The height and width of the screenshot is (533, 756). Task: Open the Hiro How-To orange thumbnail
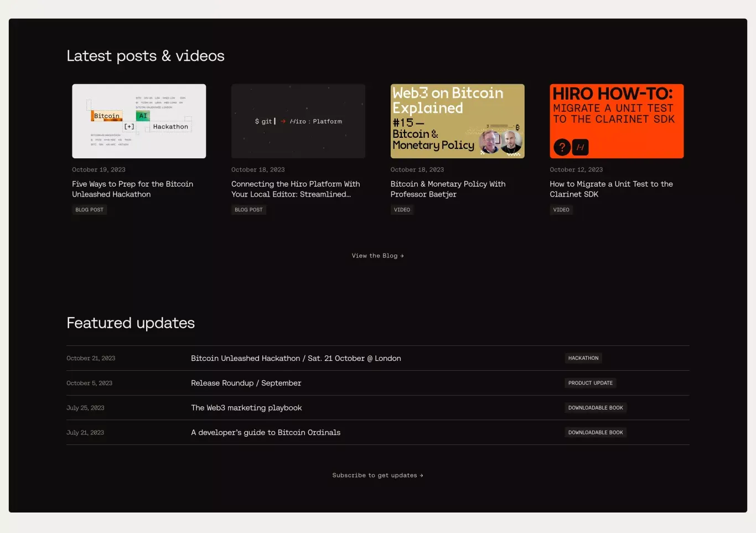click(617, 121)
